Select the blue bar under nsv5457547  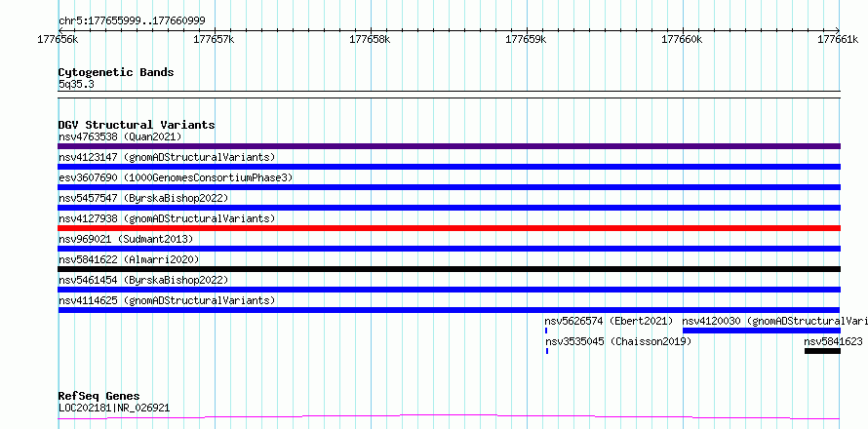449,208
